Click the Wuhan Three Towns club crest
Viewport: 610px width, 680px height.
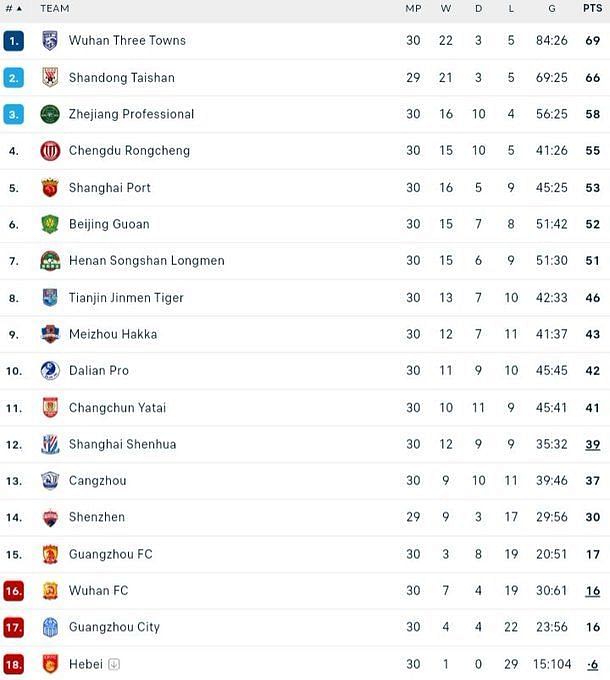(x=50, y=41)
